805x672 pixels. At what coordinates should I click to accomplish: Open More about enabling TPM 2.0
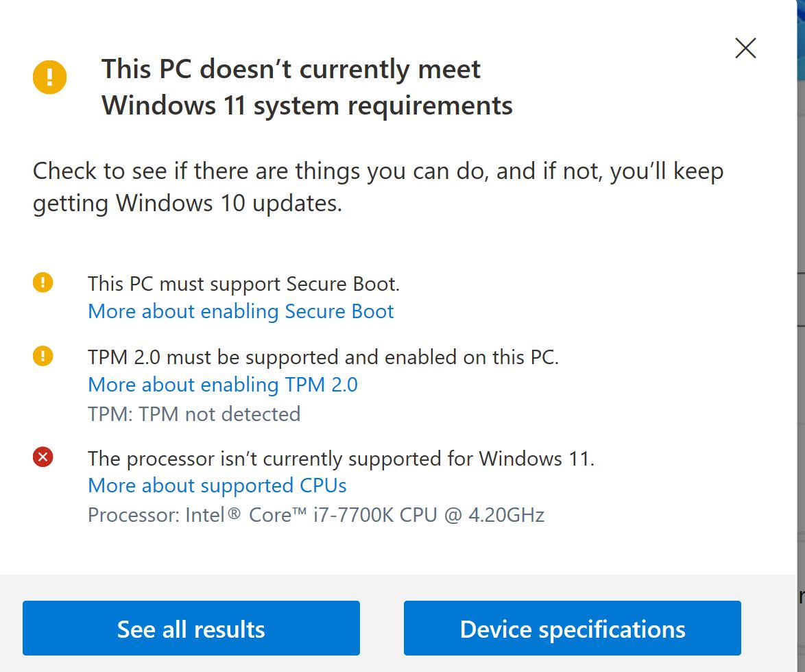[x=222, y=385]
